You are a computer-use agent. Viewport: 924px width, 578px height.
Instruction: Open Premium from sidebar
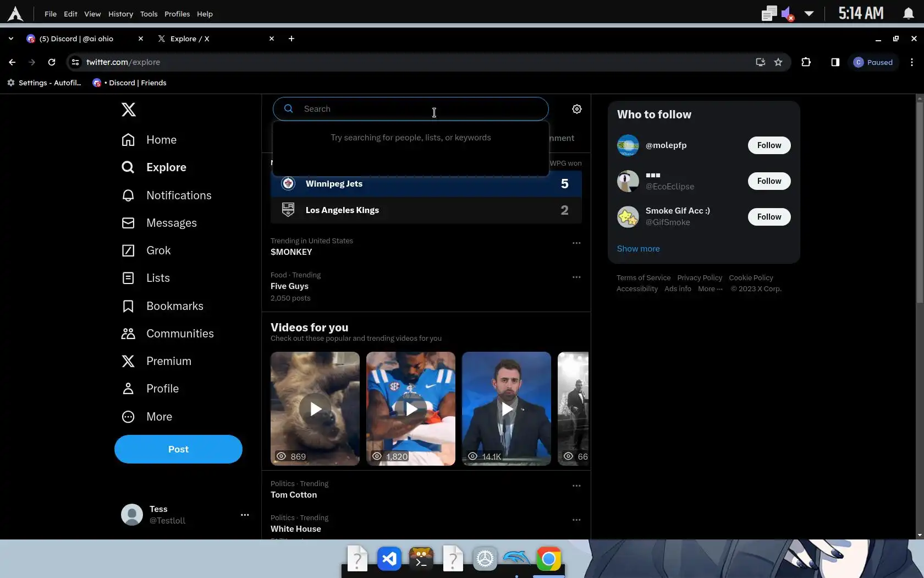[x=156, y=361]
